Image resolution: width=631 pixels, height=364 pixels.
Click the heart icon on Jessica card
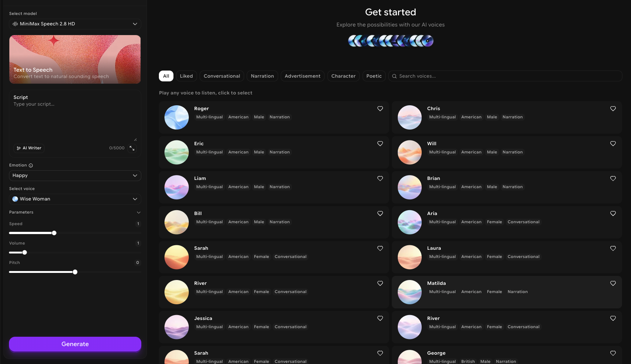click(x=380, y=318)
